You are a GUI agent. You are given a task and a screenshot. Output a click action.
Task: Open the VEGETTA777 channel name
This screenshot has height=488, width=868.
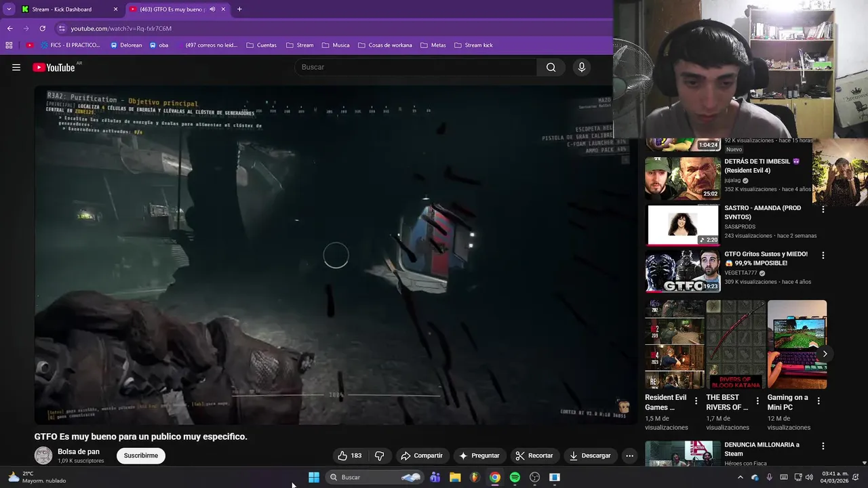[741, 273]
